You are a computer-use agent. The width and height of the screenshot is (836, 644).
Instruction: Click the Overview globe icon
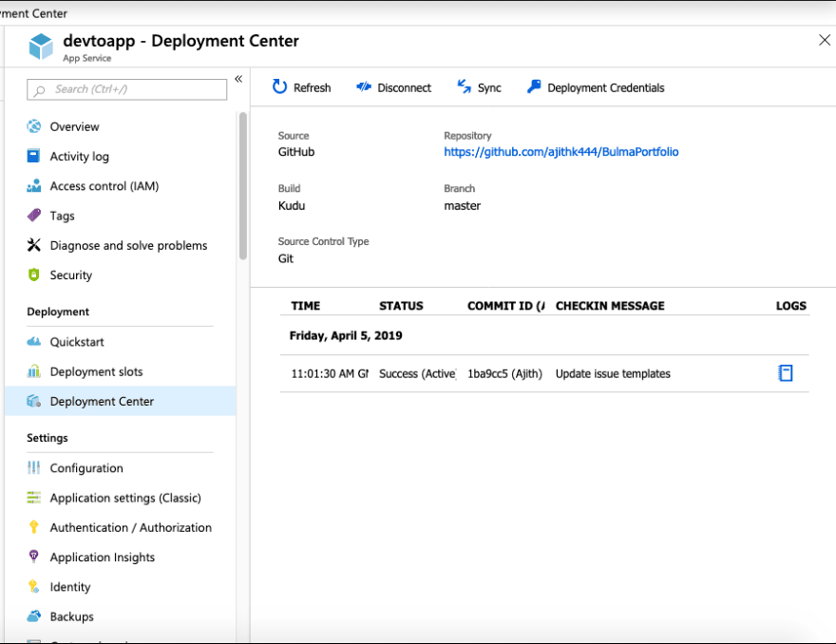click(33, 126)
